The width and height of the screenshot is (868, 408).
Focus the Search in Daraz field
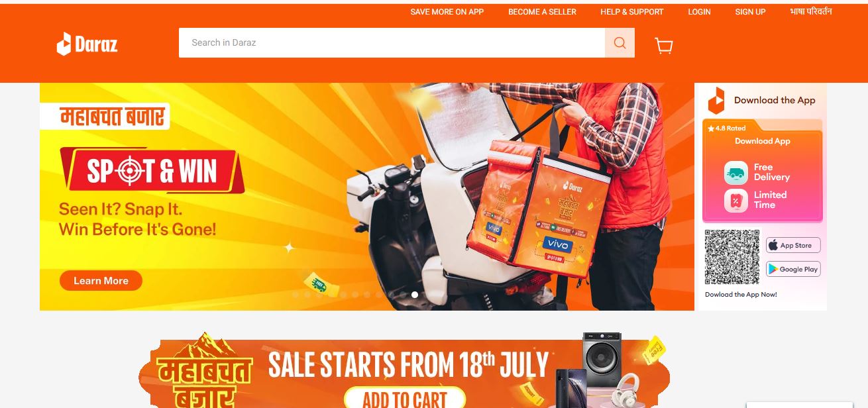tap(392, 42)
